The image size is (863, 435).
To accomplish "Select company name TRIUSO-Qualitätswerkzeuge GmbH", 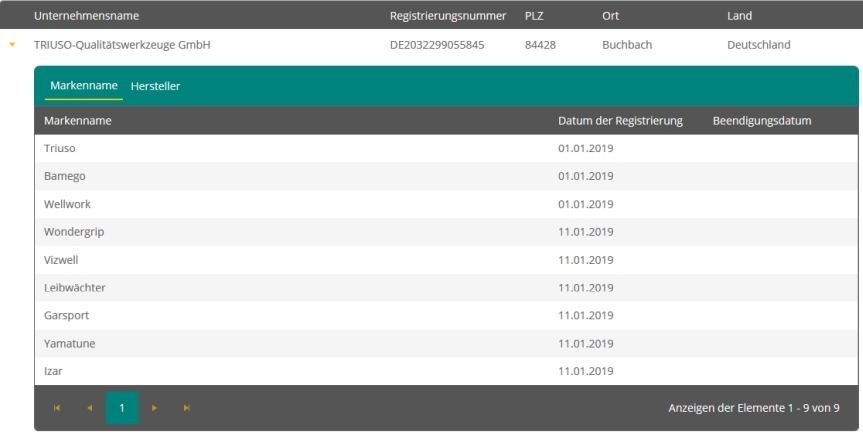I will (x=122, y=45).
